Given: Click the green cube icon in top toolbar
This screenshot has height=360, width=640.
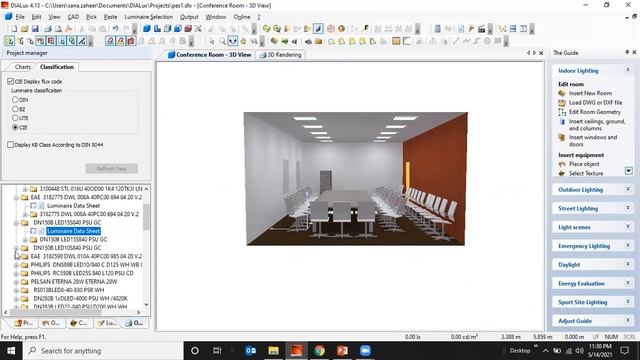Looking at the screenshot, I should point(267,29).
